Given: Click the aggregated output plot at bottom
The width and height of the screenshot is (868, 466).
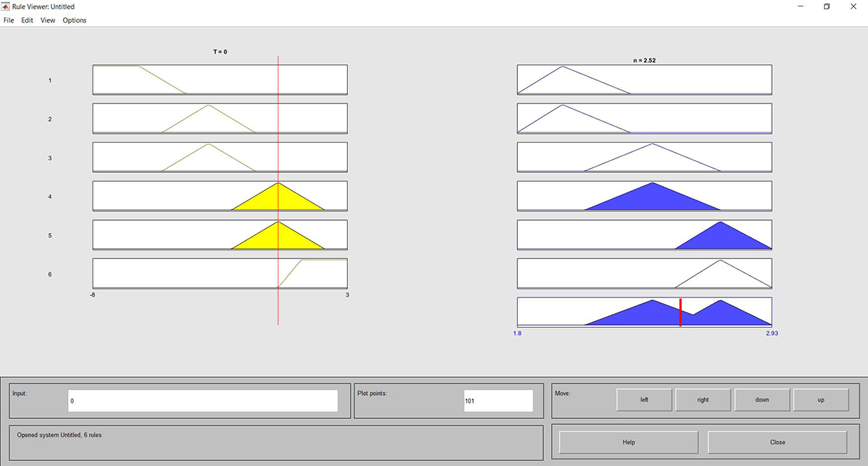Looking at the screenshot, I should tap(644, 313).
